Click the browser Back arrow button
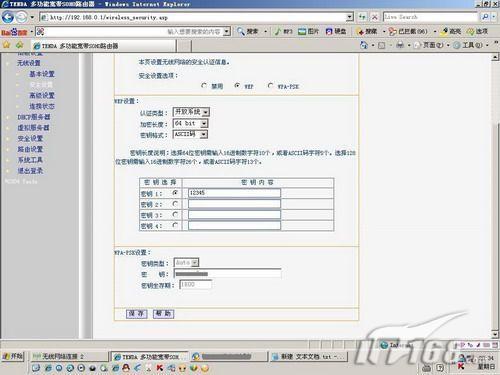 [x=8, y=17]
